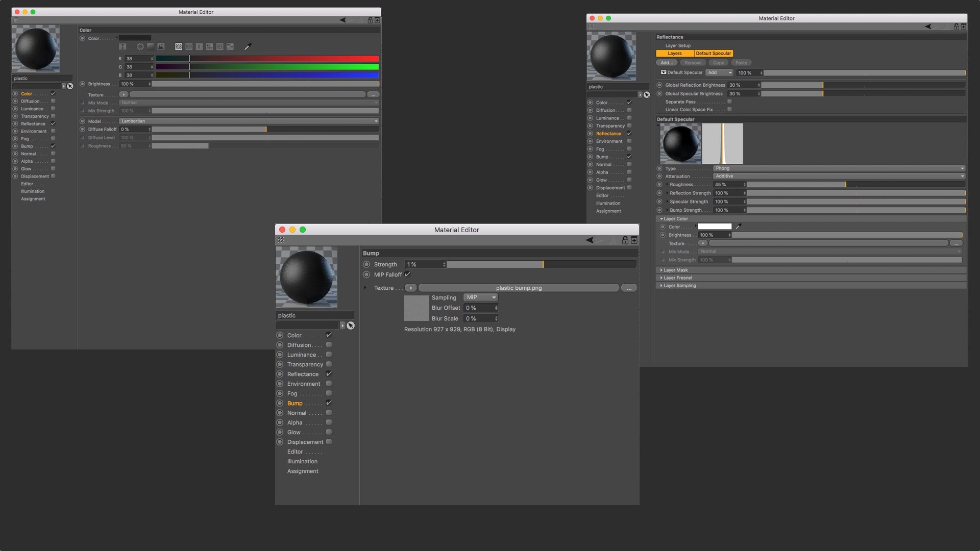Click the red R color slider

click(x=267, y=59)
